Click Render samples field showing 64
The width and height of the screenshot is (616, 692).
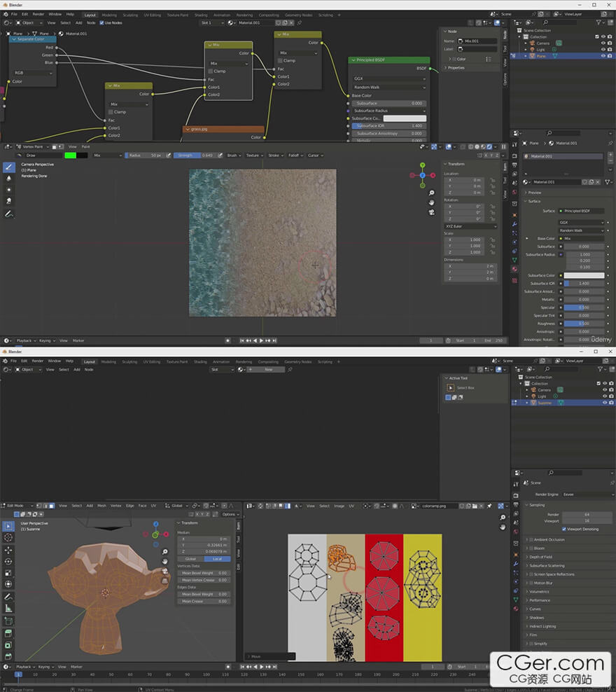click(587, 515)
